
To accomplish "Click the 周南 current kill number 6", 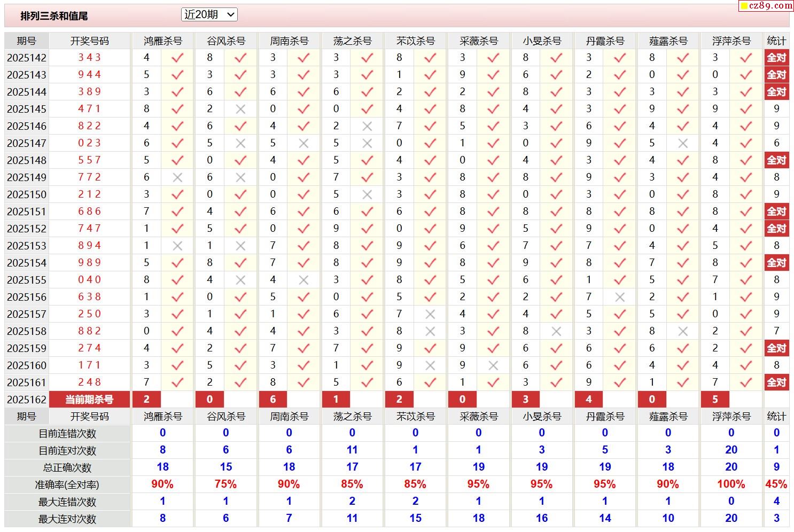I will coord(273,399).
